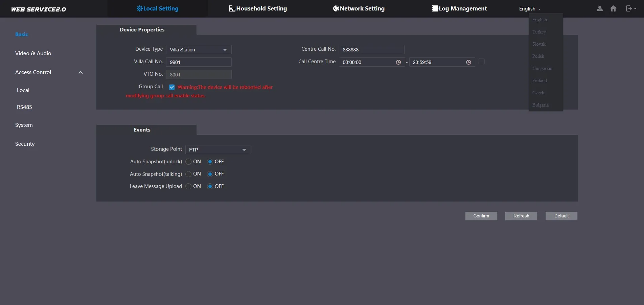Select the Events panel header

tap(146, 130)
